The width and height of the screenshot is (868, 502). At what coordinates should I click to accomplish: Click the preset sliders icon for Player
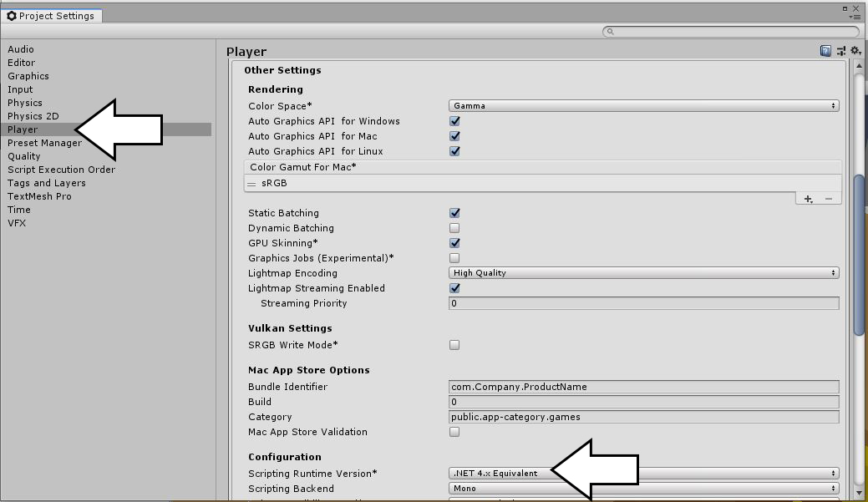[840, 51]
